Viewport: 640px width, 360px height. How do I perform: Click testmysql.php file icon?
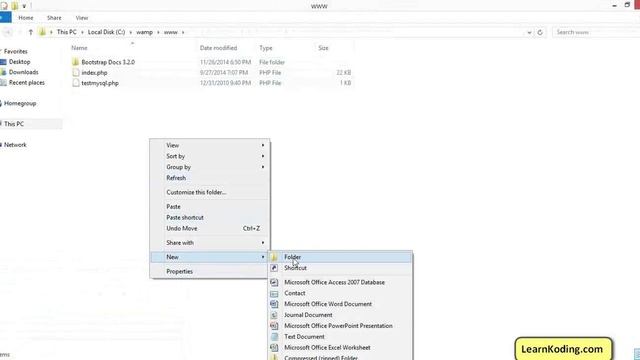click(76, 83)
